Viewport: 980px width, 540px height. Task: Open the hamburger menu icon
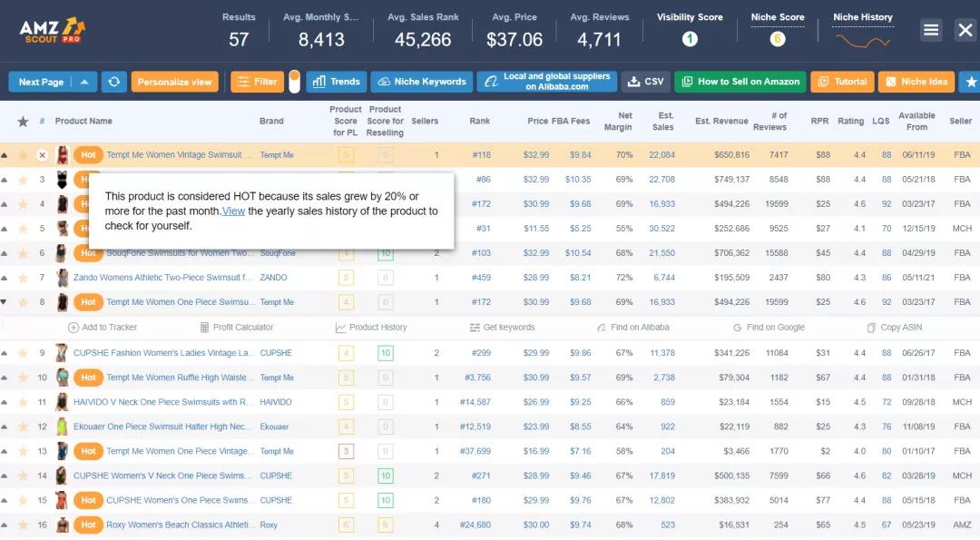[x=931, y=30]
